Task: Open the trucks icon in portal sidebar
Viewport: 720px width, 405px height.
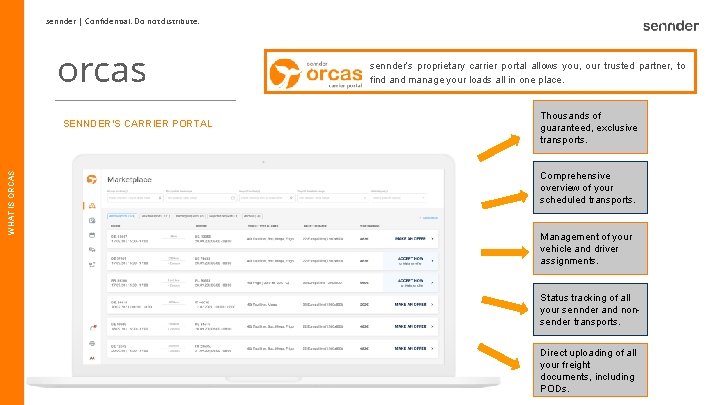Action: pyautogui.click(x=92, y=250)
